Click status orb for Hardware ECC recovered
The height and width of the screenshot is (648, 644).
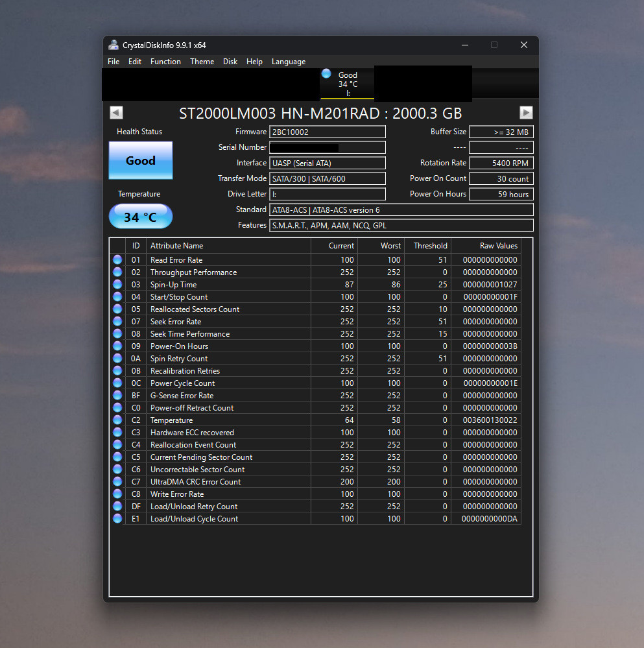pos(117,432)
